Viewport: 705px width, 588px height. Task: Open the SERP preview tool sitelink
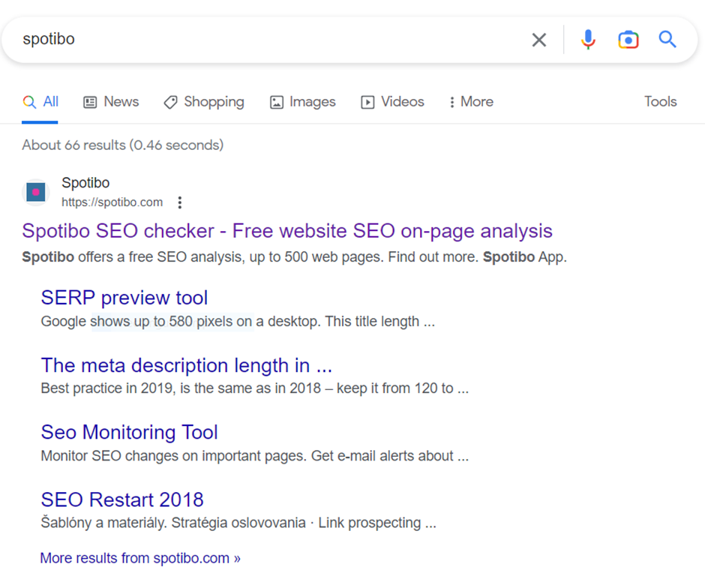point(124,298)
